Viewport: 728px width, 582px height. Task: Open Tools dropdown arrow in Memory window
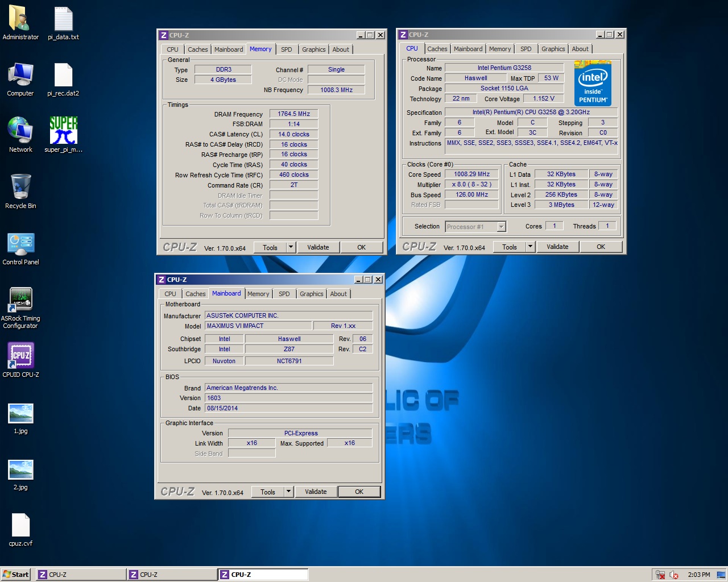click(291, 247)
